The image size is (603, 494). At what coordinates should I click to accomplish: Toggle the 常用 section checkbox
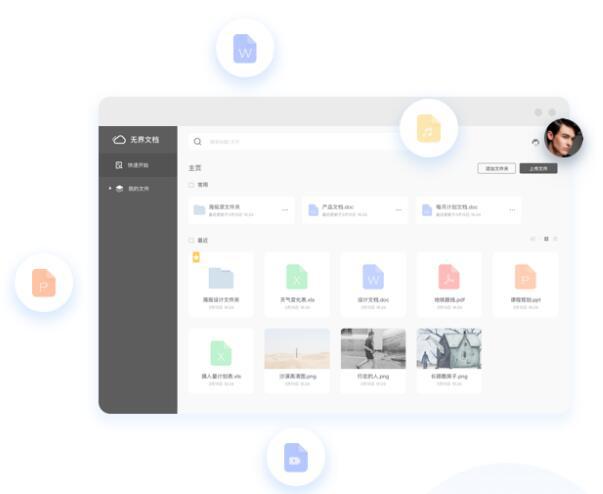tap(192, 185)
